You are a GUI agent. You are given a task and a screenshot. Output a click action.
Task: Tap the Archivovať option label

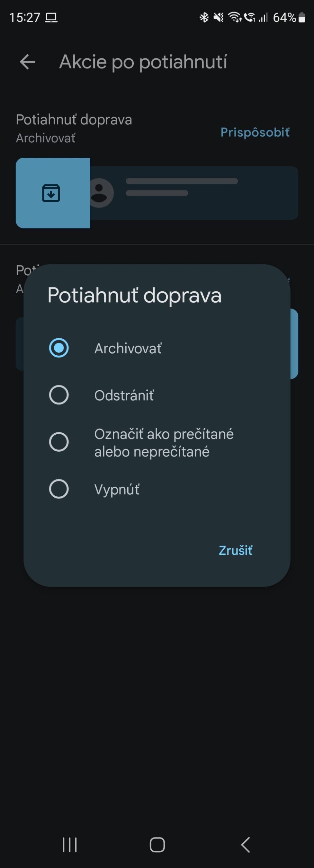(x=128, y=349)
